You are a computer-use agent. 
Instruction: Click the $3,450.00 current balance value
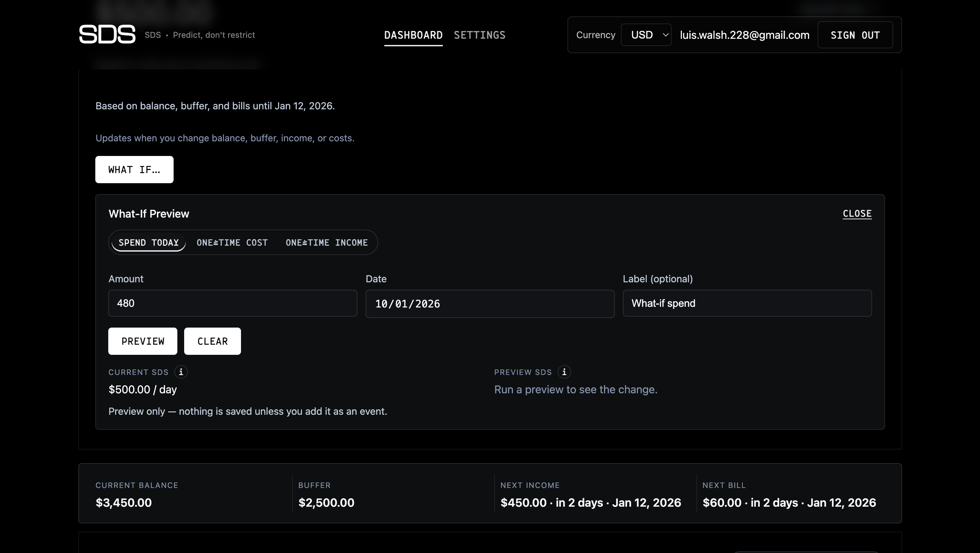click(124, 502)
